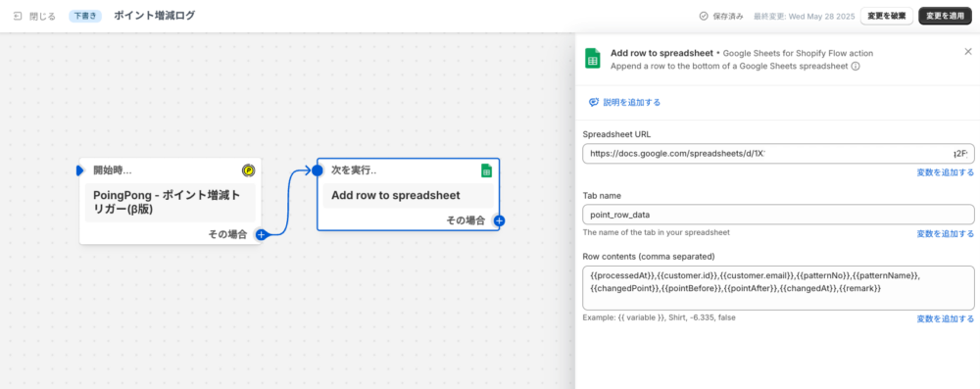Click the speech bubble icon beside 説明を追加する
Viewport: 980px width, 389px height.
594,102
